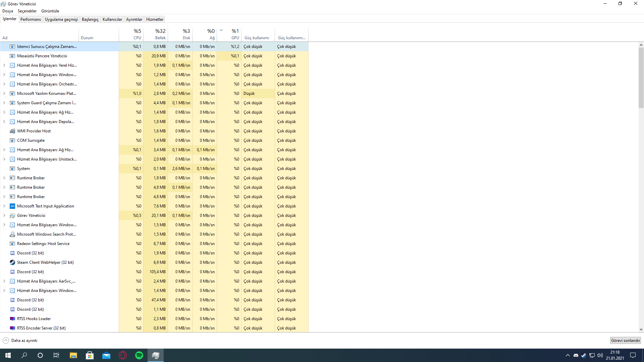Click the Microsoft Windows Search Protocol icon
Screen dimensions: 644x362
point(12,234)
